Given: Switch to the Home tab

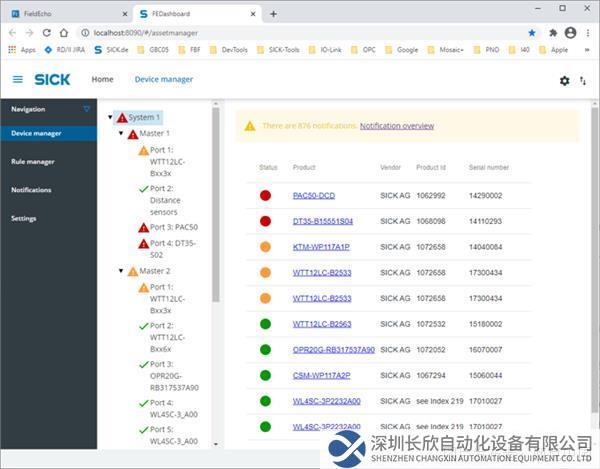Looking at the screenshot, I should coord(102,80).
